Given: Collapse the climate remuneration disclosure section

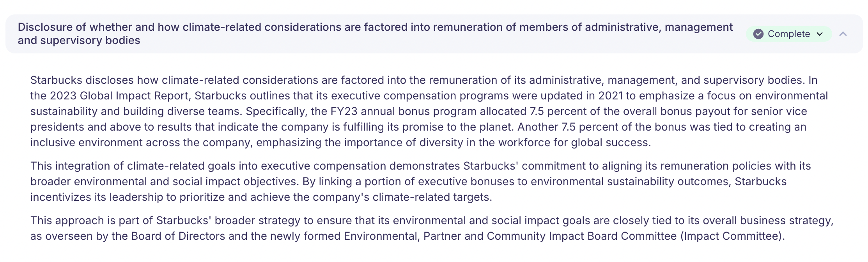Looking at the screenshot, I should (843, 34).
